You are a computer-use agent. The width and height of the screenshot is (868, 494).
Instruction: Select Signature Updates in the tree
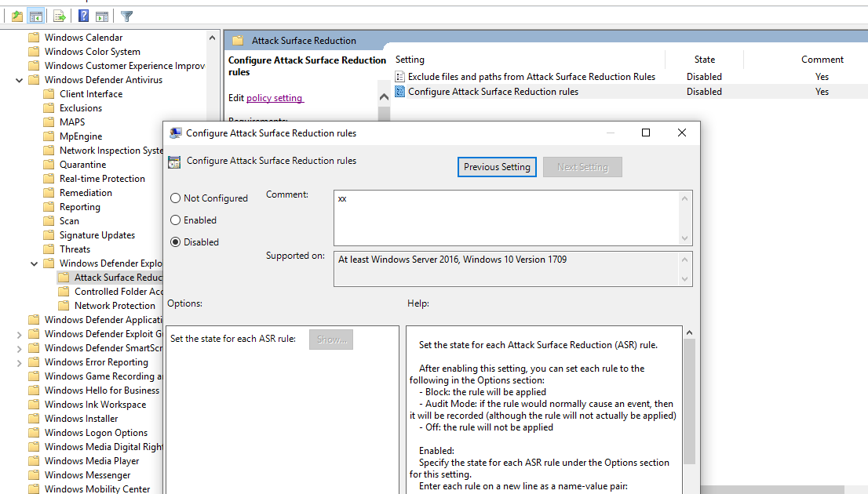coord(97,235)
